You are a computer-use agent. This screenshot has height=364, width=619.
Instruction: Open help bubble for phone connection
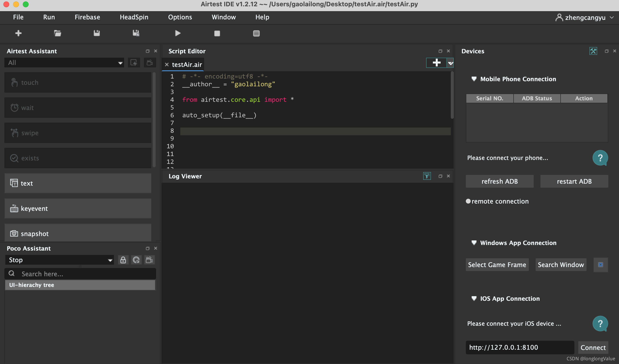(x=600, y=158)
